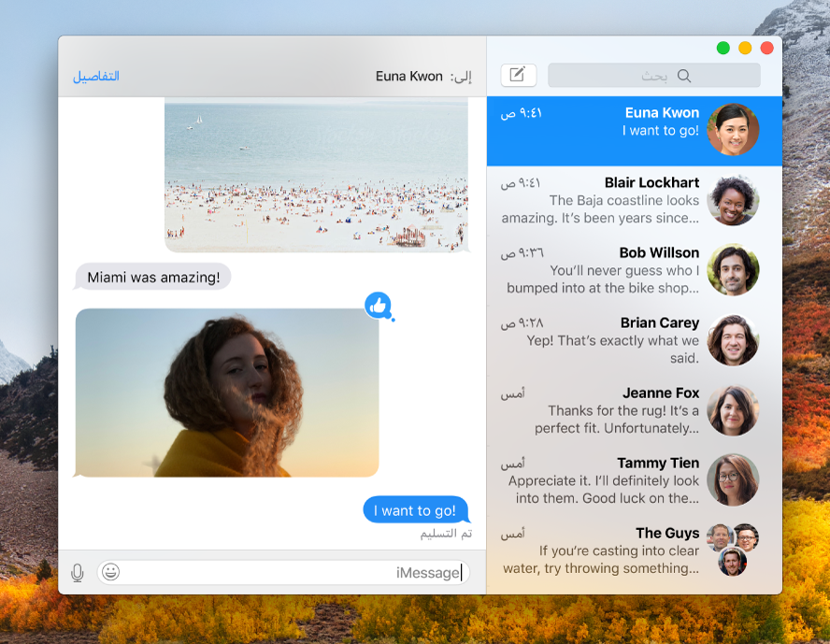The image size is (830, 644).
Task: Click Bob Willson's avatar
Action: click(x=733, y=270)
